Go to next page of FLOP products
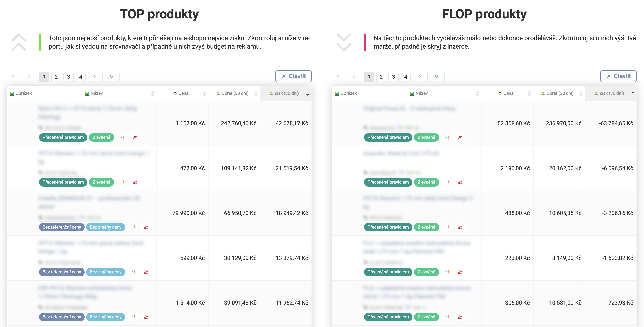644x327 pixels. point(420,77)
